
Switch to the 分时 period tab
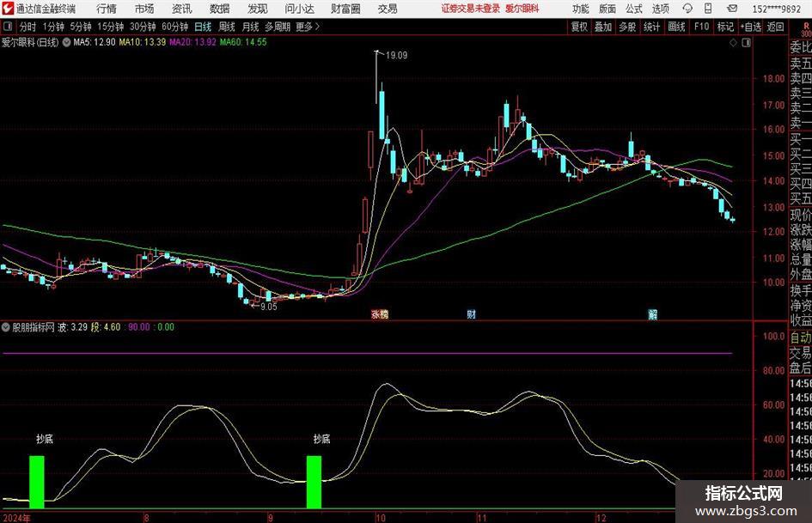pyautogui.click(x=27, y=27)
